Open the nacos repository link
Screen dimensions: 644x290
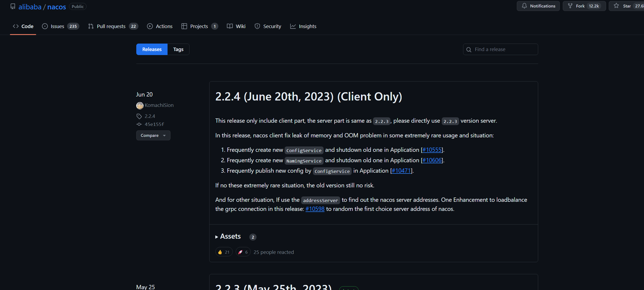57,7
